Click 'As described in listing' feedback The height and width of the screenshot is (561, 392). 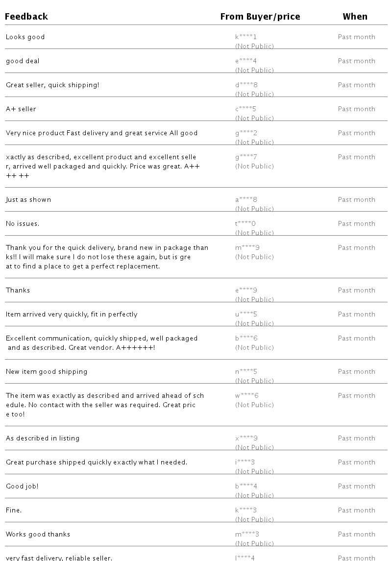43,439
